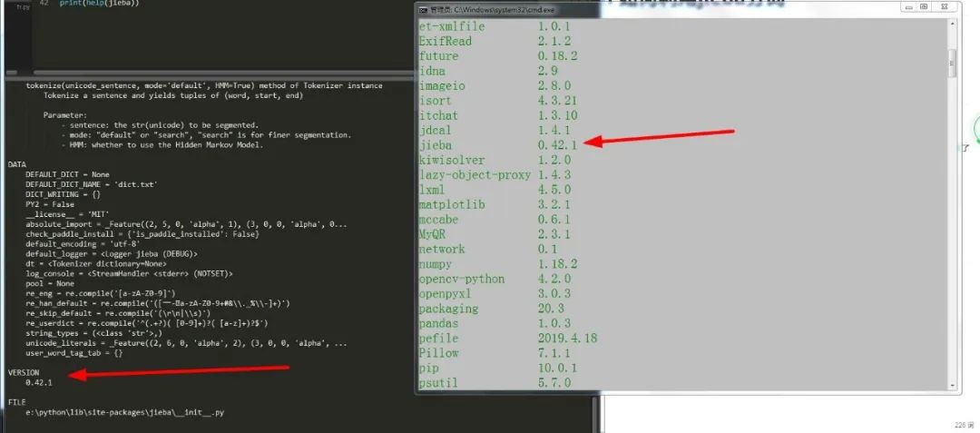Click the cmd.exe title bar icon
980x433 pixels.
pos(422,8)
